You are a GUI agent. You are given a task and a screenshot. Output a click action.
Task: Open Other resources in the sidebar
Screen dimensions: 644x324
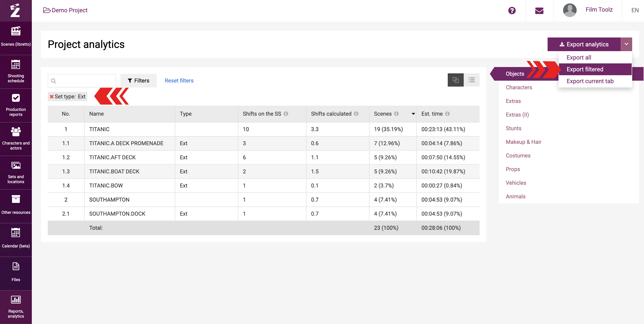pyautogui.click(x=16, y=206)
